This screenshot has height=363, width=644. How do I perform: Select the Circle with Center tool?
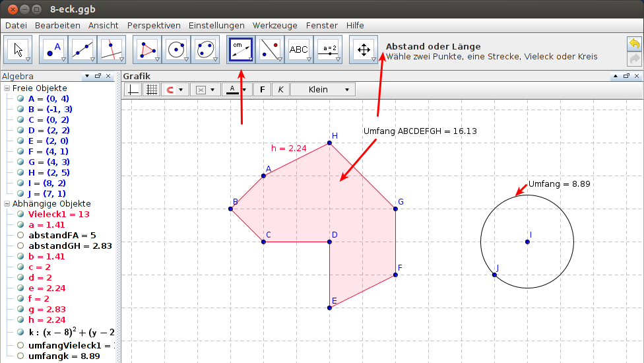tap(176, 49)
